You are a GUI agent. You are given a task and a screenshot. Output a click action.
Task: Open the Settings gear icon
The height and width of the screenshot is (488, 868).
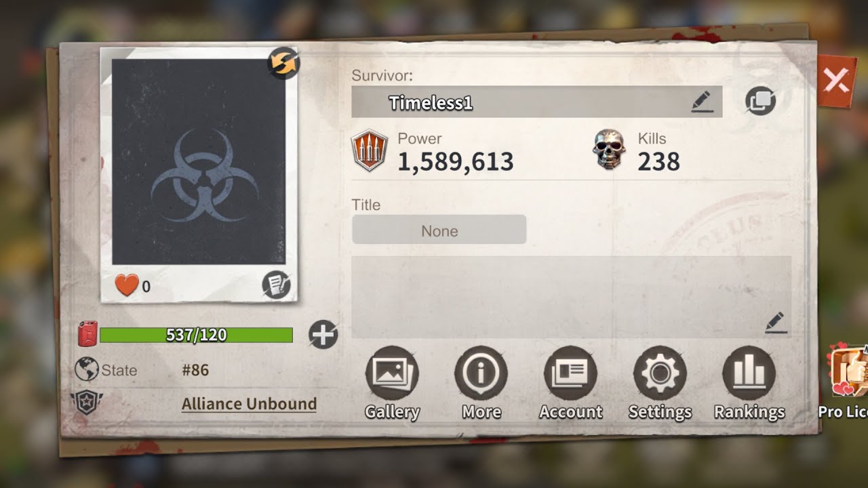click(660, 373)
